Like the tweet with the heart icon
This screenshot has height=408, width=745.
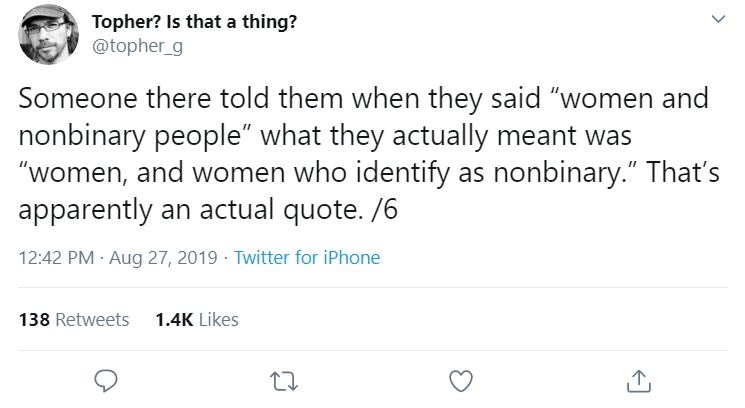[460, 380]
